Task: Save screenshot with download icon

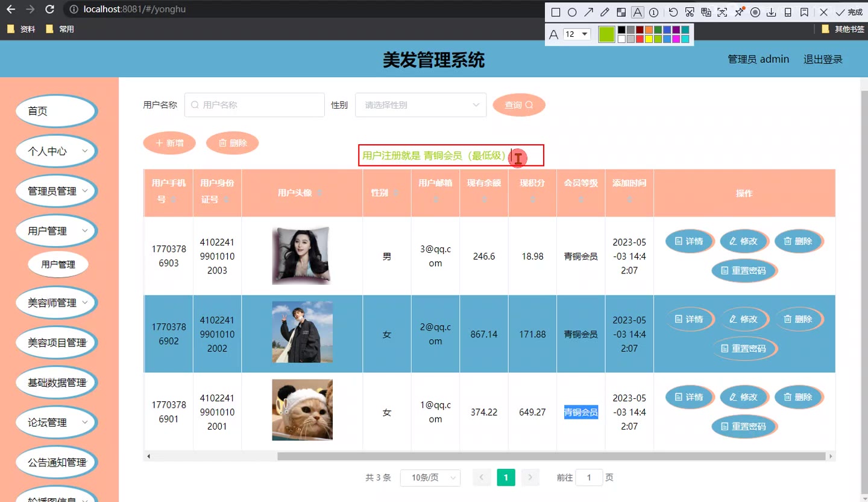Action: (x=771, y=12)
